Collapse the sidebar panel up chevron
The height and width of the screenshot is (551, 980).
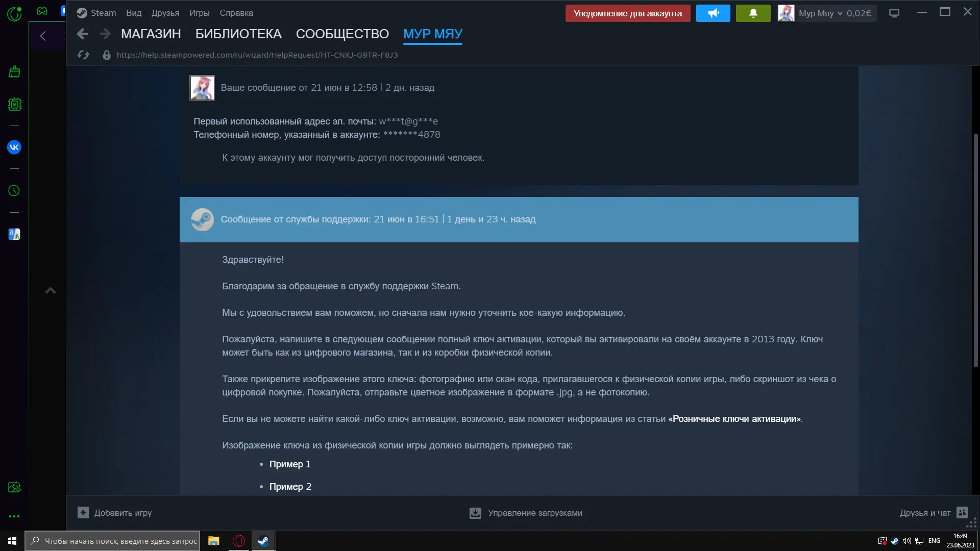tap(51, 291)
